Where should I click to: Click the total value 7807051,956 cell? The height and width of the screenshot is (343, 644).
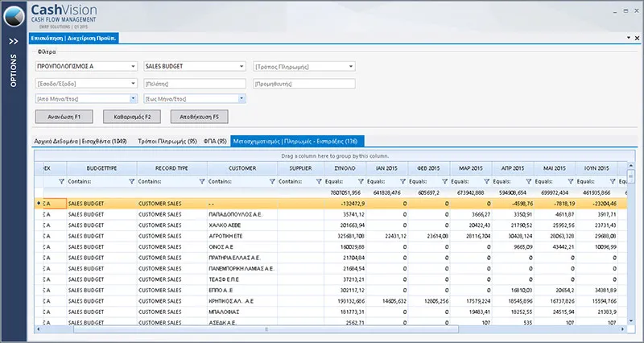point(345,192)
